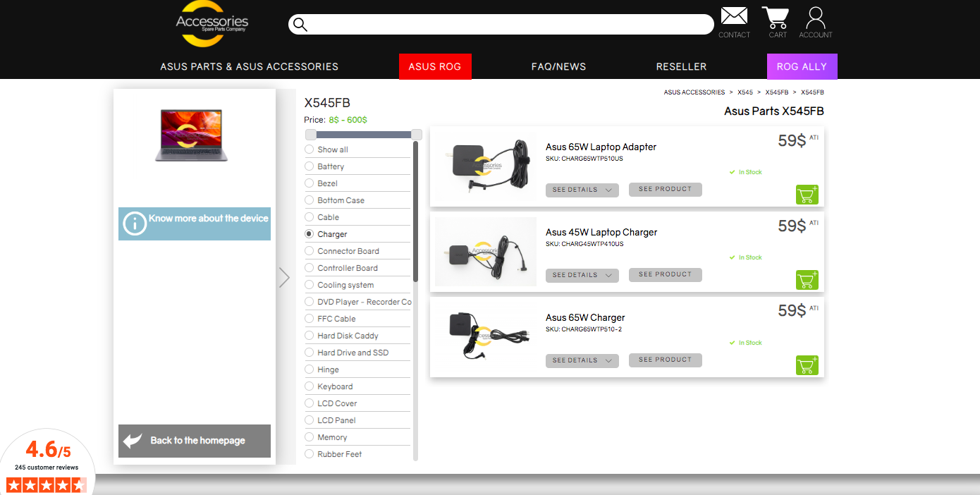Click Know more about the device
980x495 pixels.
tap(195, 224)
